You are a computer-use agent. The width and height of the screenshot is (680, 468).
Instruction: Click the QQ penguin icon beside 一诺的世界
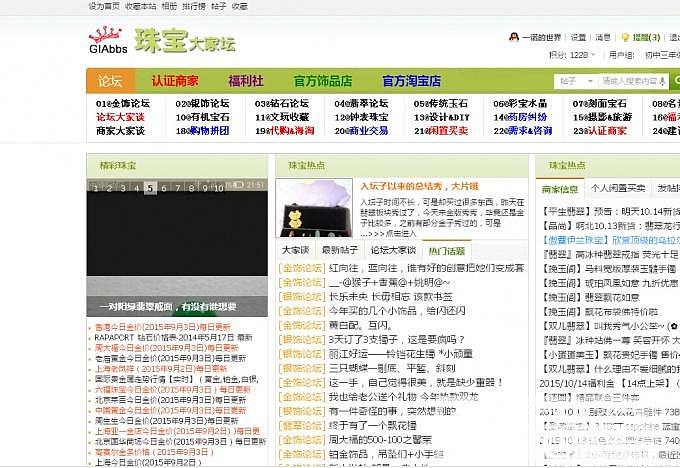coord(514,37)
